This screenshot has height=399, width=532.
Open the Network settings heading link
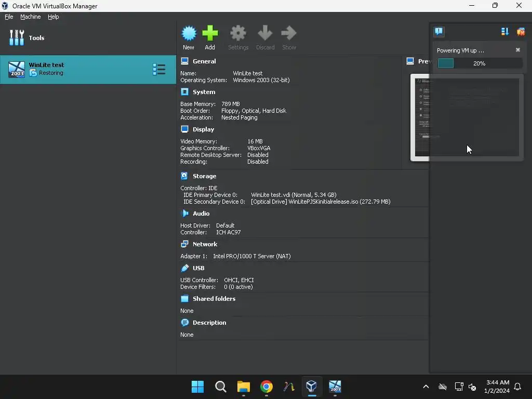(x=205, y=244)
